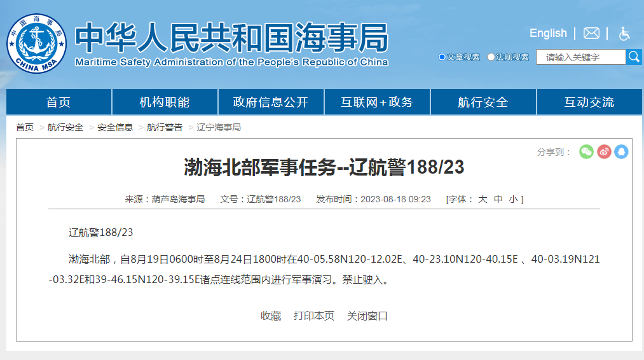
Task: Go to 辽宁海事局 in the breadcrumb
Action: click(x=219, y=127)
